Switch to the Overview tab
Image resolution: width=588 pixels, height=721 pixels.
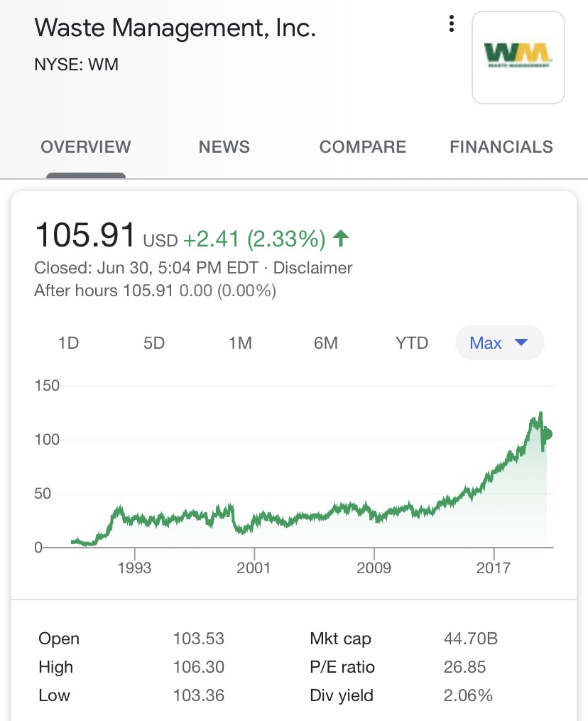tap(86, 147)
